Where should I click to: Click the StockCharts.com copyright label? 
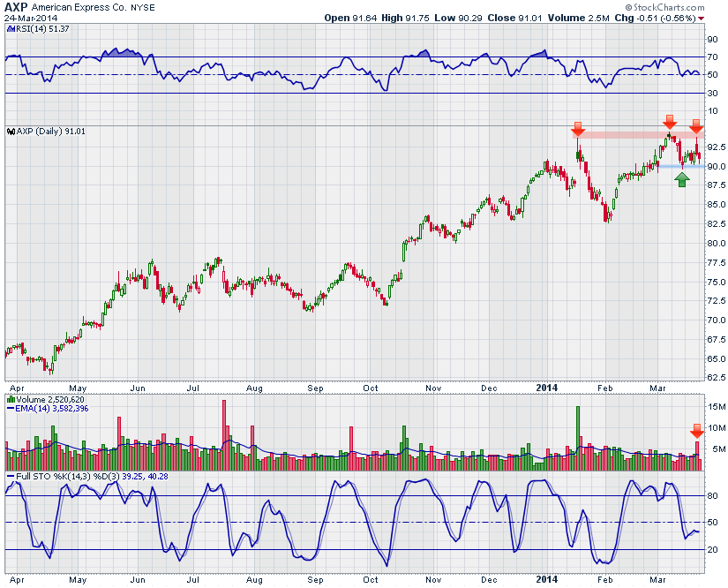point(664,7)
